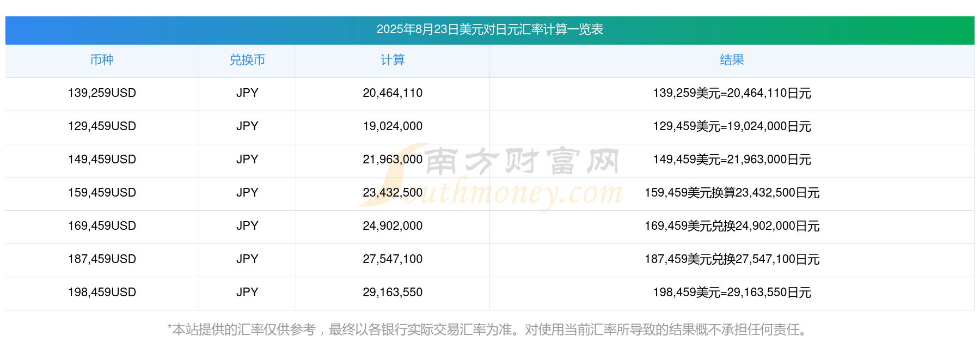Image resolution: width=980 pixels, height=354 pixels.
Task: Click JPY in the 159,459USD row
Action: tap(247, 193)
